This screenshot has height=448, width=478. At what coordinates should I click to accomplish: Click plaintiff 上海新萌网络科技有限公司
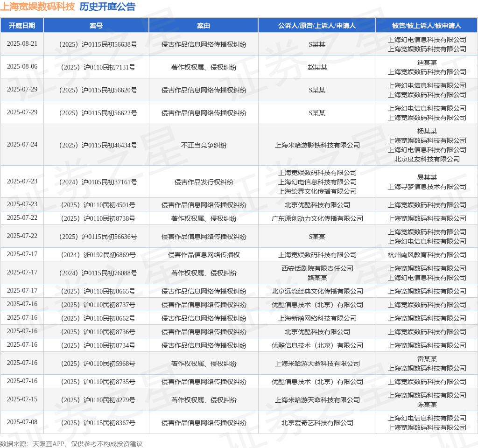(317, 318)
